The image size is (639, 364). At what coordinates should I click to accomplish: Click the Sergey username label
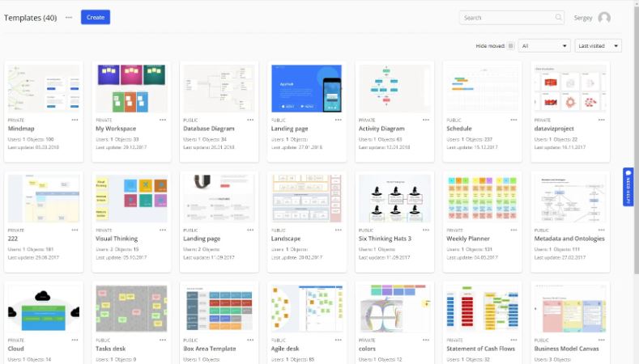(583, 18)
